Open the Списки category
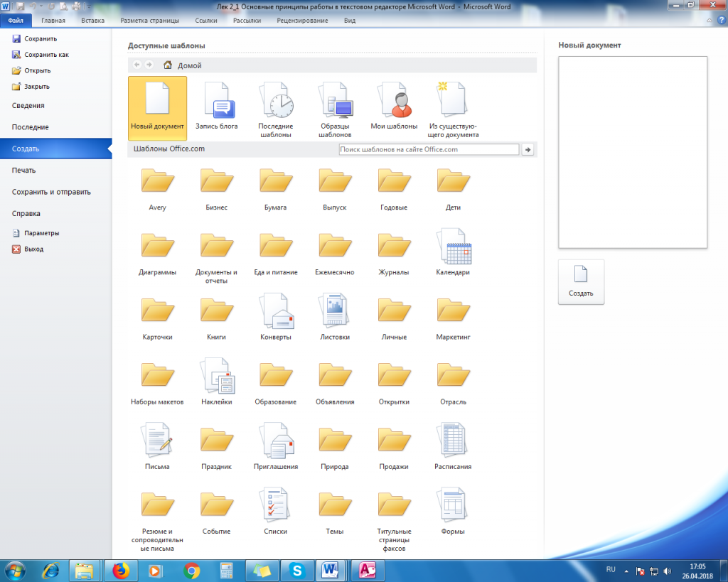728x582 pixels. (276, 511)
